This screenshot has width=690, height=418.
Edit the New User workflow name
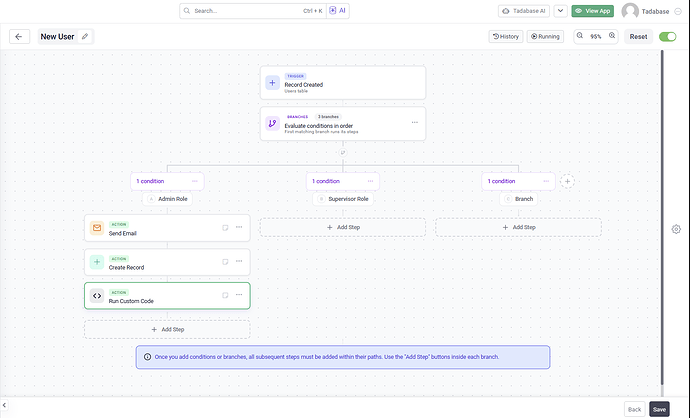coord(85,36)
